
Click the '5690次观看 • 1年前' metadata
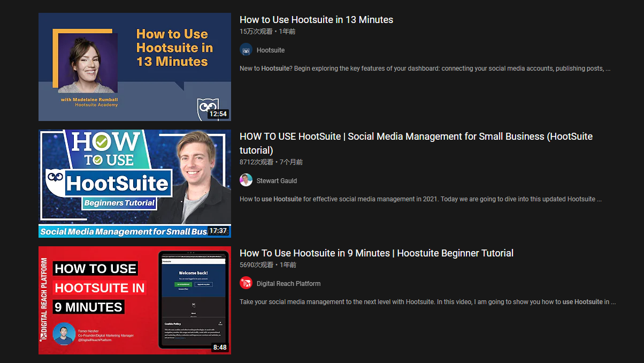coord(268,265)
